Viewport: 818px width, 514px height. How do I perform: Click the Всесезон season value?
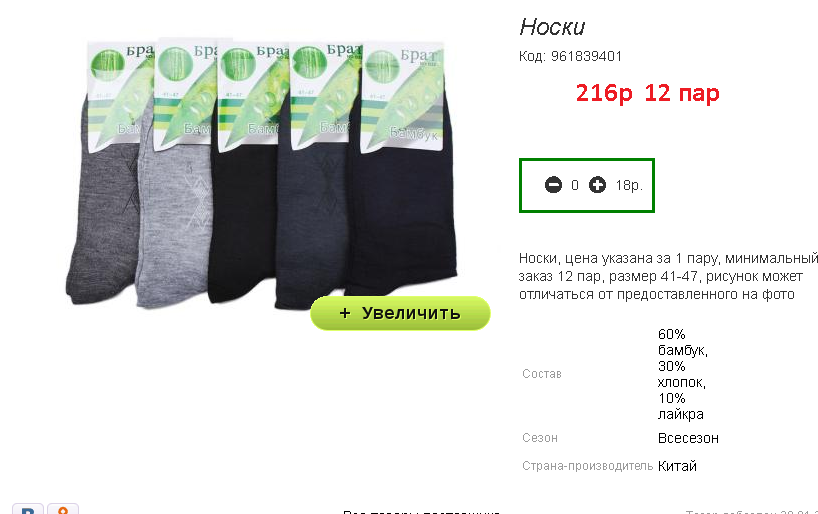(688, 438)
